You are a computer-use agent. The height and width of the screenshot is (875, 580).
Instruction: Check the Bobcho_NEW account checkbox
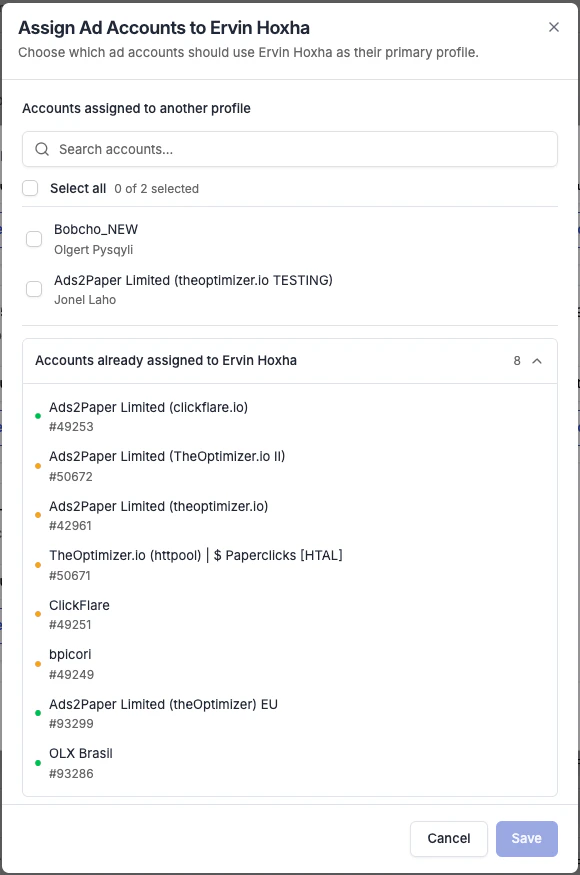tap(34, 239)
